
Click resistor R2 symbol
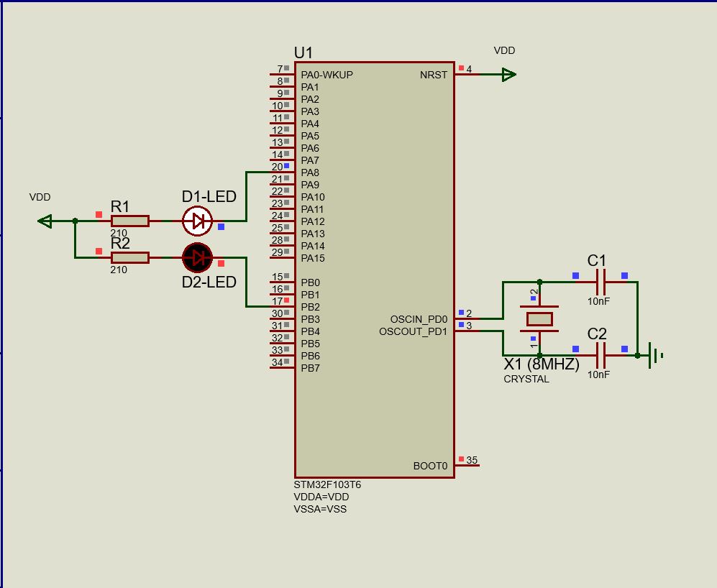tap(129, 257)
